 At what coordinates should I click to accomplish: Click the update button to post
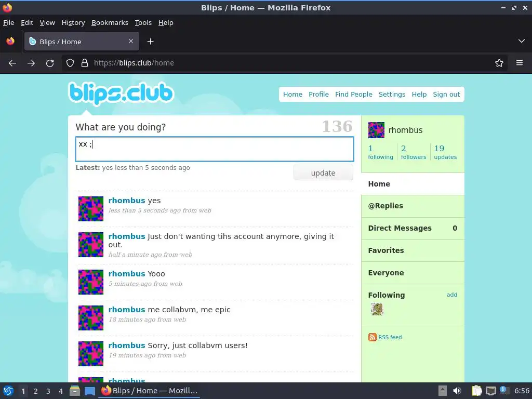click(x=323, y=172)
